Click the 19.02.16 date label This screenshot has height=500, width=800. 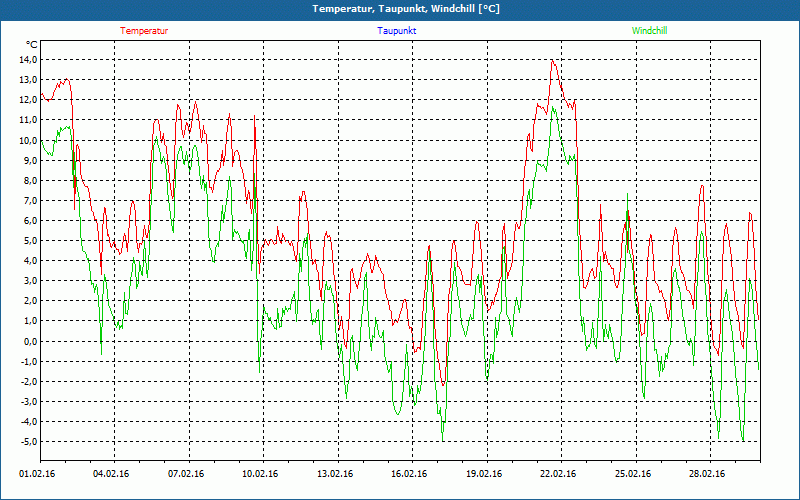[x=484, y=474]
